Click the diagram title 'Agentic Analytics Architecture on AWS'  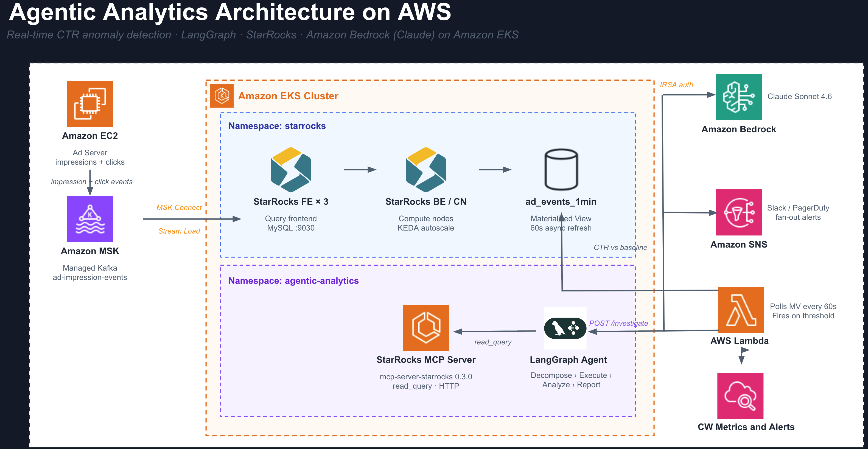[230, 12]
